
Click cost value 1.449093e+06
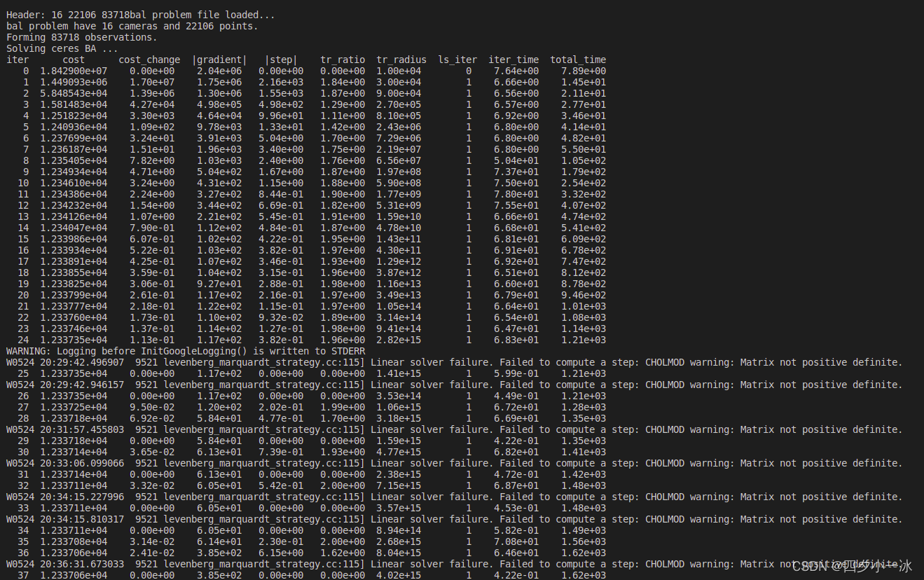[x=74, y=82]
